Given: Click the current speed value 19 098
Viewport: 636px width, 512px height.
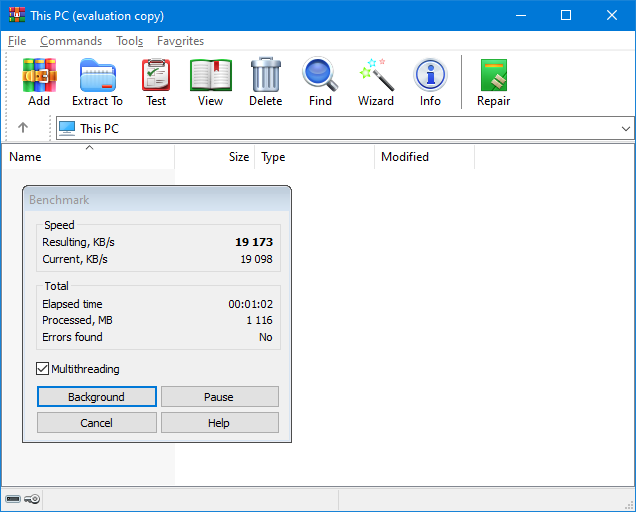Looking at the screenshot, I should pos(256,259).
